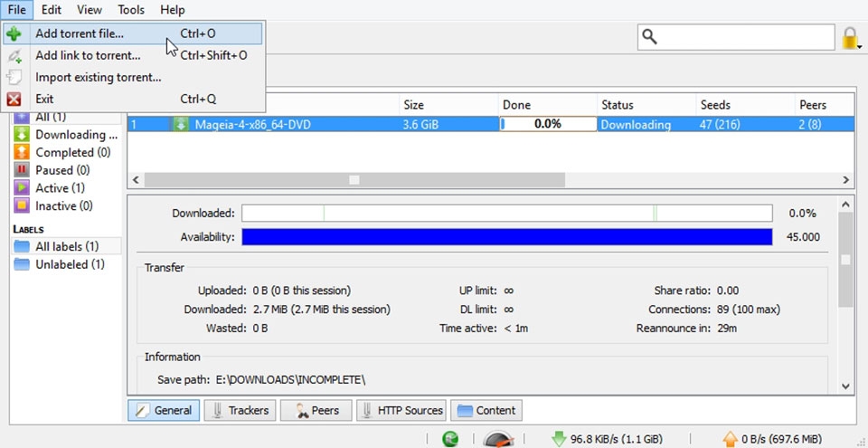
Task: Click the yellow Inactive filter icon
Action: click(x=22, y=205)
